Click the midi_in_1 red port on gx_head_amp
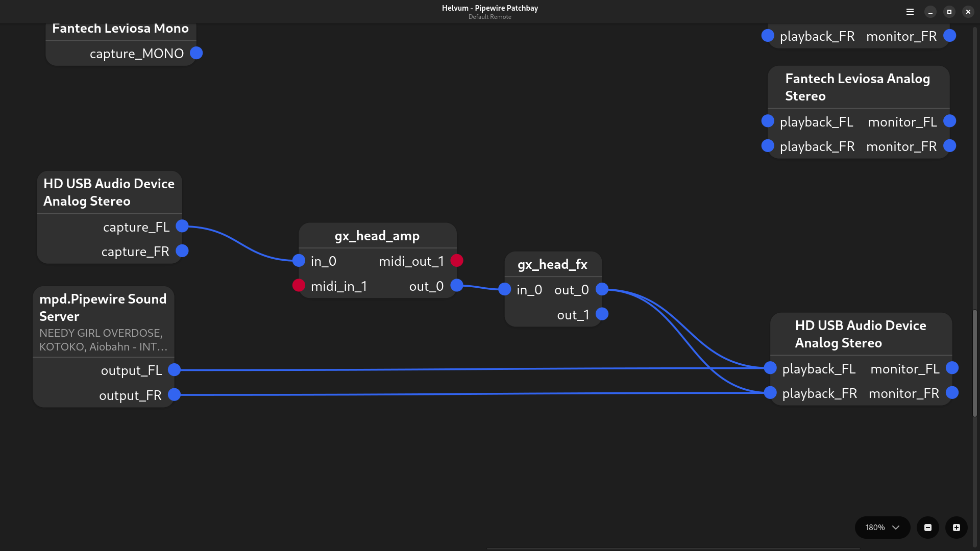The height and width of the screenshot is (551, 980). tap(299, 286)
